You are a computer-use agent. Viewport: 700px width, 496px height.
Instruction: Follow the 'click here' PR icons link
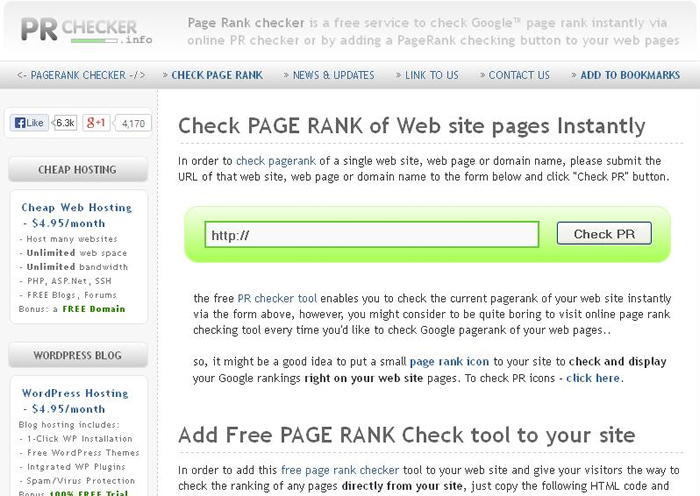593,378
